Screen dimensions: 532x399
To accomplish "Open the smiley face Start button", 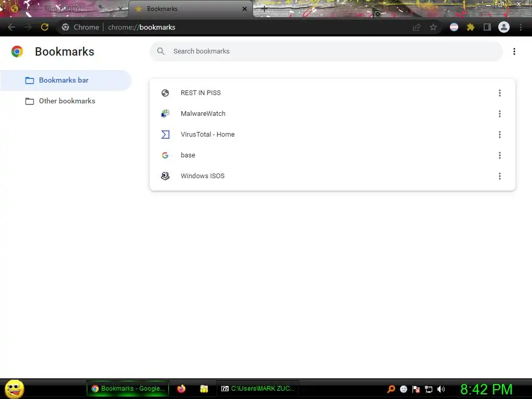I will (15, 389).
